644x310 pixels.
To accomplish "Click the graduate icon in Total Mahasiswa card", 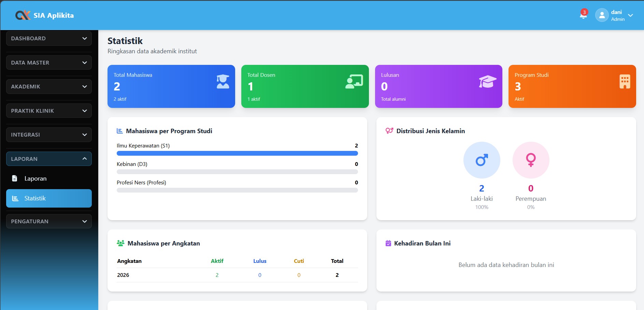I will coord(223,82).
